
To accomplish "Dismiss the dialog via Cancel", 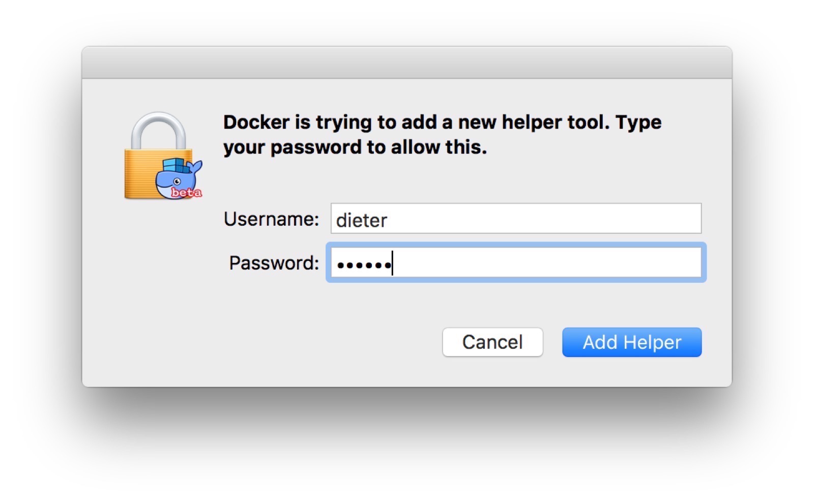I will coord(492,342).
